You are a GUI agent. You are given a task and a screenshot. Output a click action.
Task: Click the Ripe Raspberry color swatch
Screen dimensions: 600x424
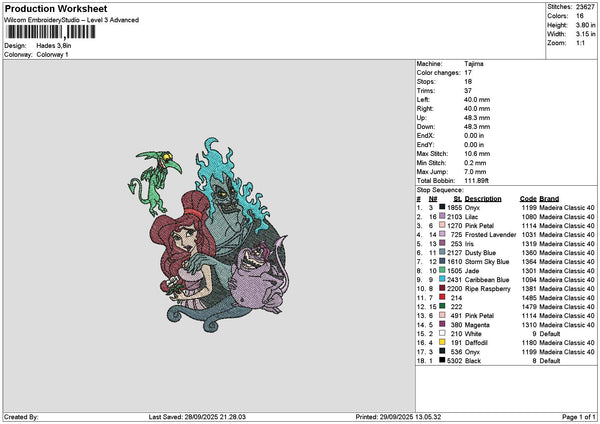[442, 288]
